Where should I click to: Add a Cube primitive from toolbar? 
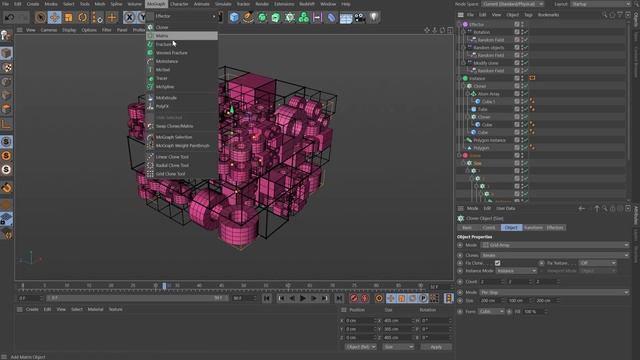(234, 17)
